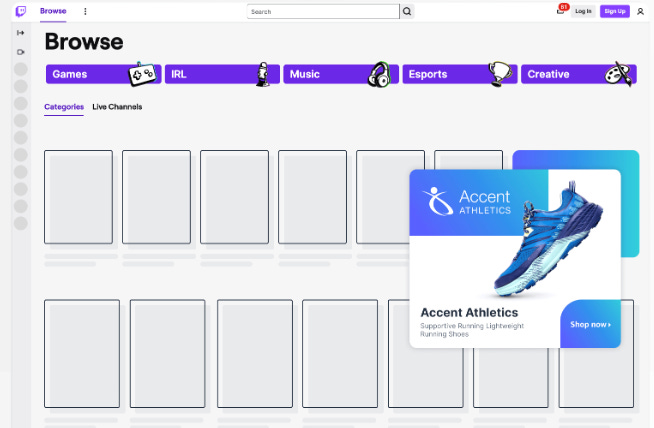
Task: Click the trophy icon on Esports
Action: tap(500, 74)
